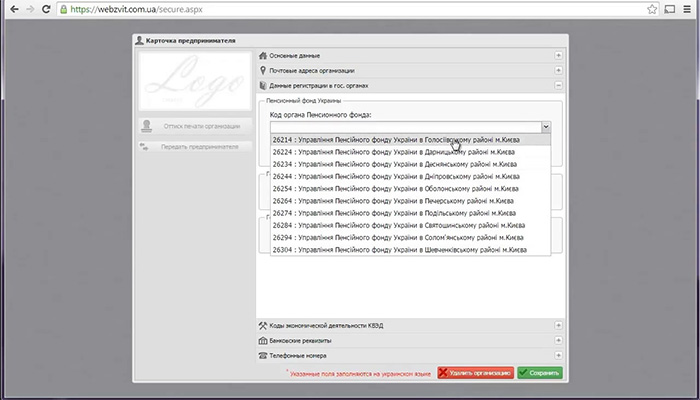
Task: Click the browser back arrow
Action: click(14, 9)
